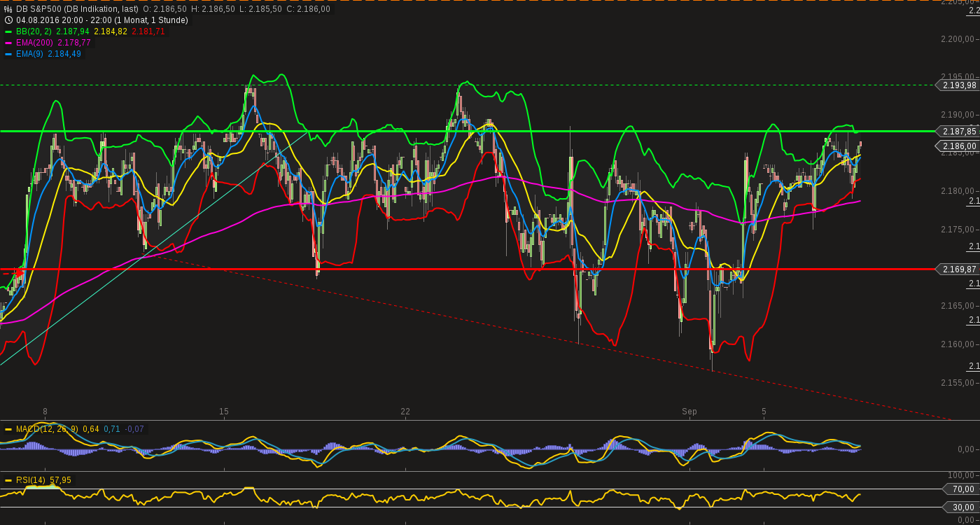Click the 8 date label on the time axis
The height and width of the screenshot is (525, 980).
click(x=45, y=412)
